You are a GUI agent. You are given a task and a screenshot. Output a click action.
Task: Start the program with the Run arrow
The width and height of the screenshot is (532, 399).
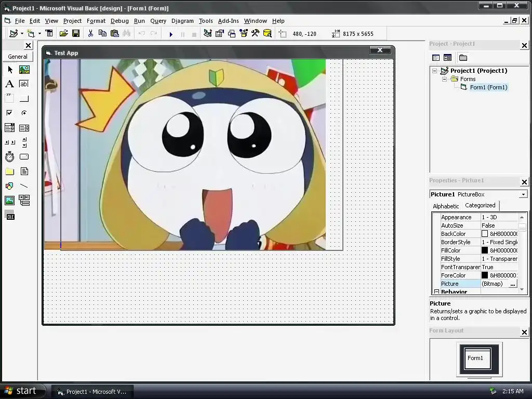pyautogui.click(x=171, y=34)
